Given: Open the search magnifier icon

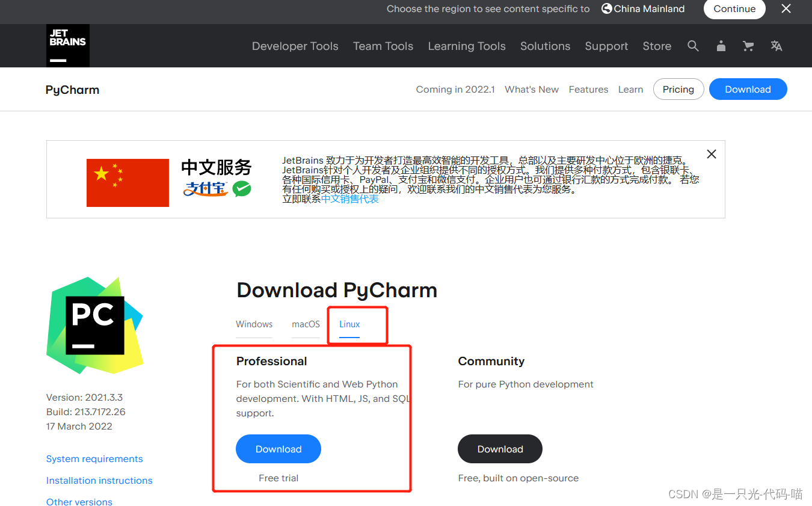Looking at the screenshot, I should (x=693, y=46).
